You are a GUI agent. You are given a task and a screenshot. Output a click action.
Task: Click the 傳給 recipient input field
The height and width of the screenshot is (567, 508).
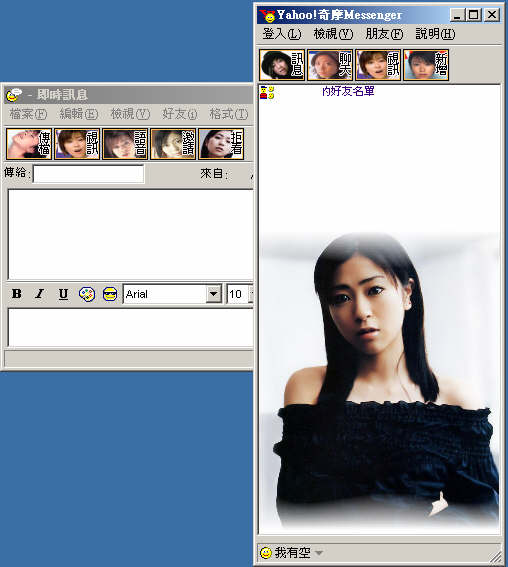click(88, 174)
